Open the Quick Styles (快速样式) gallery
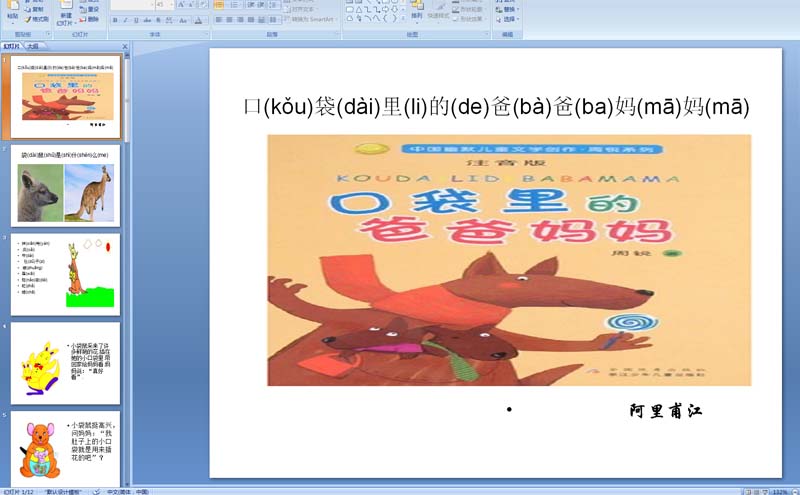The height and width of the screenshot is (495, 800). tap(439, 11)
